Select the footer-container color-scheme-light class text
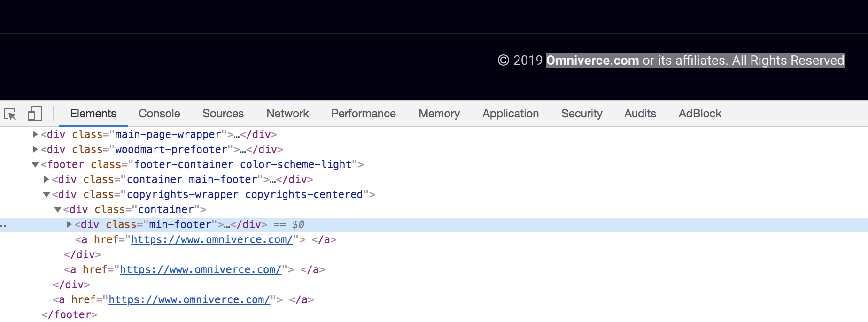The height and width of the screenshot is (322, 868). 243,164
